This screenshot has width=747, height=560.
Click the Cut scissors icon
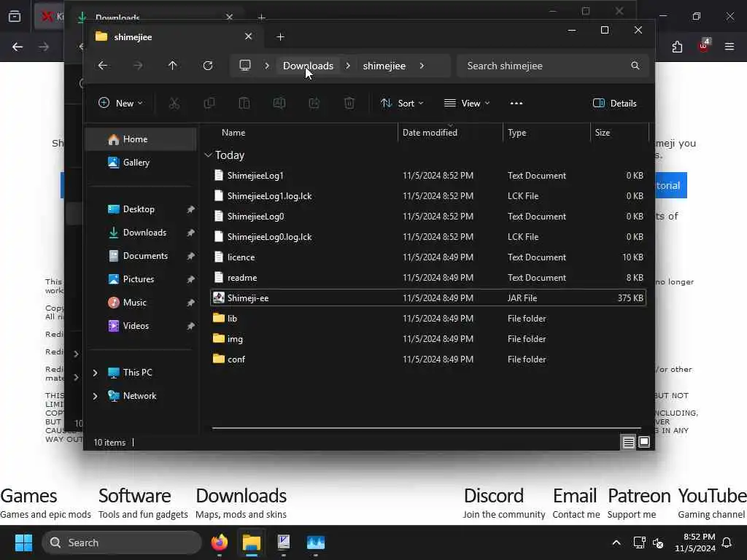(174, 104)
